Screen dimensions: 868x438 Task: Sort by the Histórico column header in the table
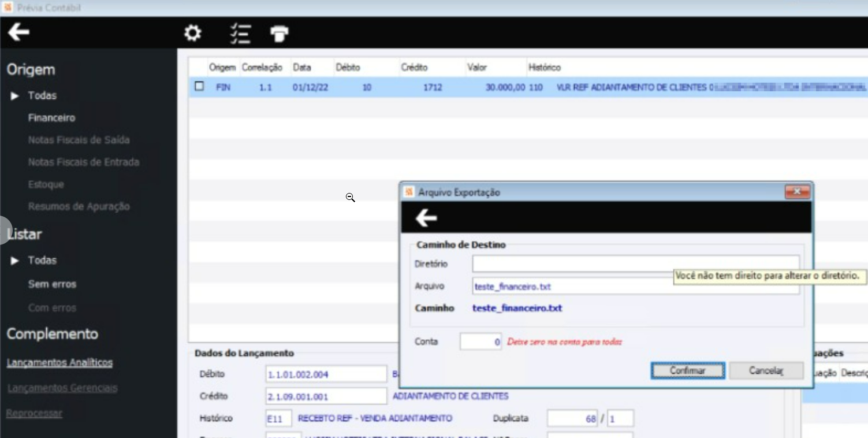click(x=545, y=68)
